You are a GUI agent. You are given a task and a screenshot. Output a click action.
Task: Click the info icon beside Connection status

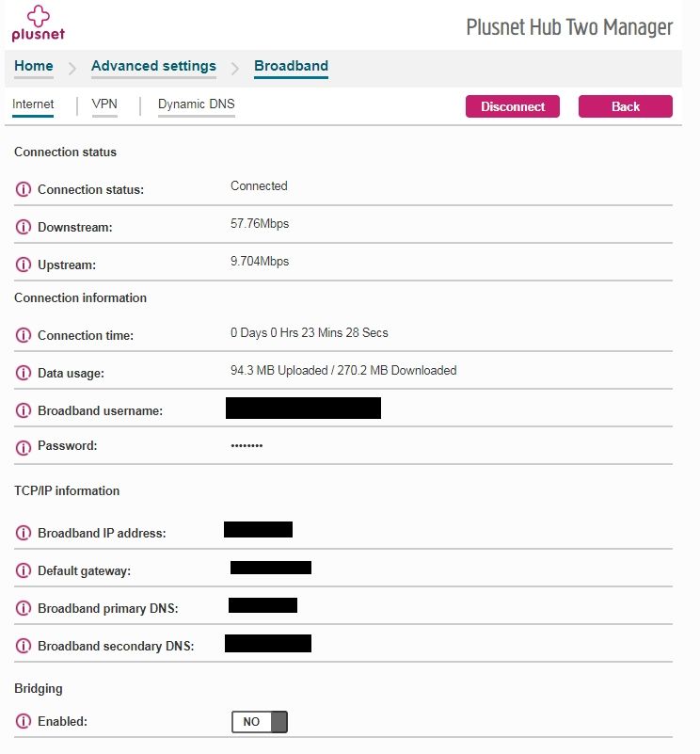(24, 189)
